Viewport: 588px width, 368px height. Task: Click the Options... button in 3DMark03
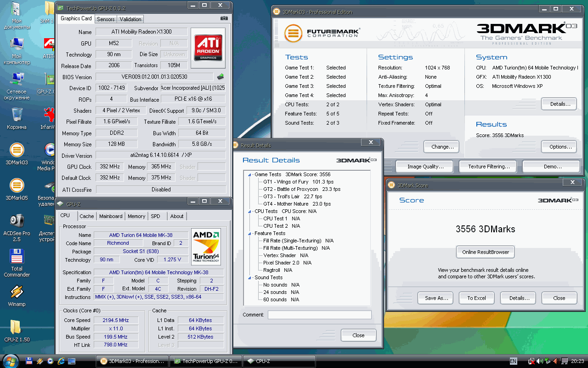[559, 147]
